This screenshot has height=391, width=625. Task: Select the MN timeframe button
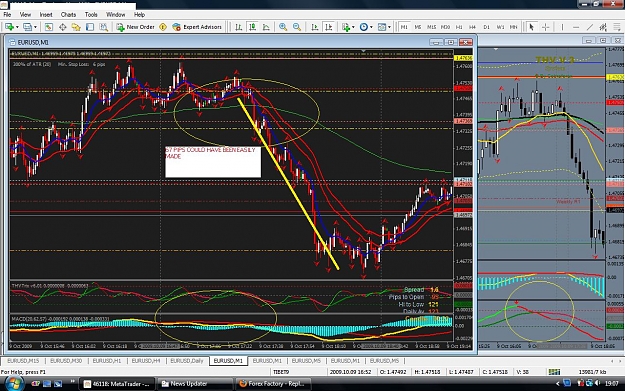tap(514, 27)
